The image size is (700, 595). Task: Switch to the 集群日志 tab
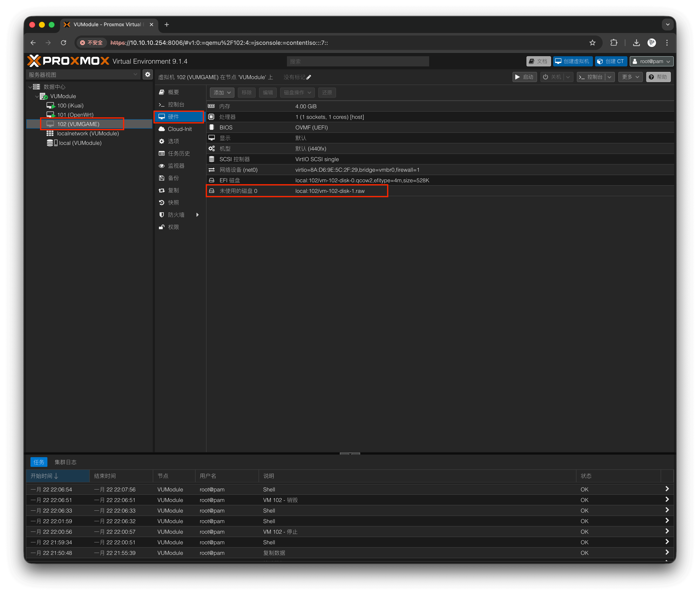pos(65,462)
